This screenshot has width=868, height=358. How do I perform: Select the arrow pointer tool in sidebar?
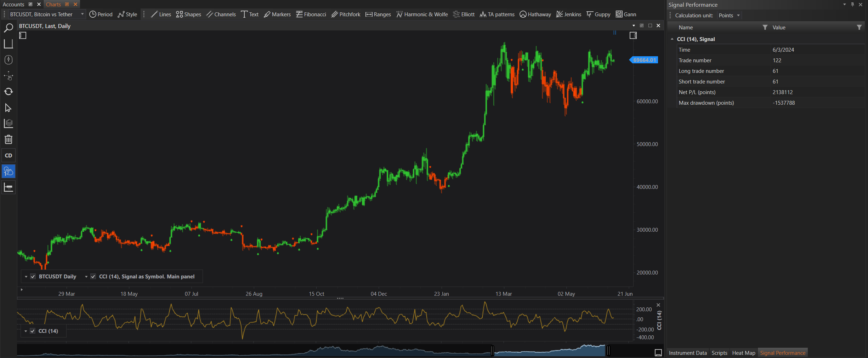click(x=8, y=108)
